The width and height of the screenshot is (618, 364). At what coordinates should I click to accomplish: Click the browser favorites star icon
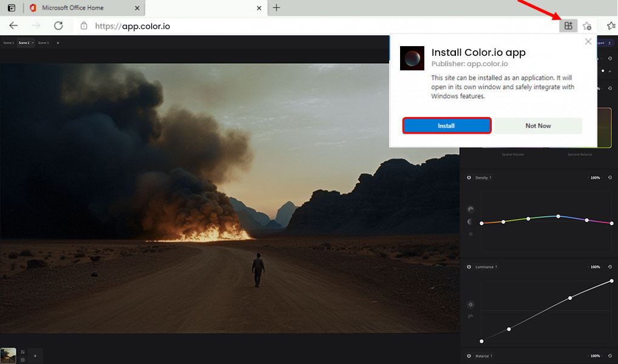click(x=586, y=26)
